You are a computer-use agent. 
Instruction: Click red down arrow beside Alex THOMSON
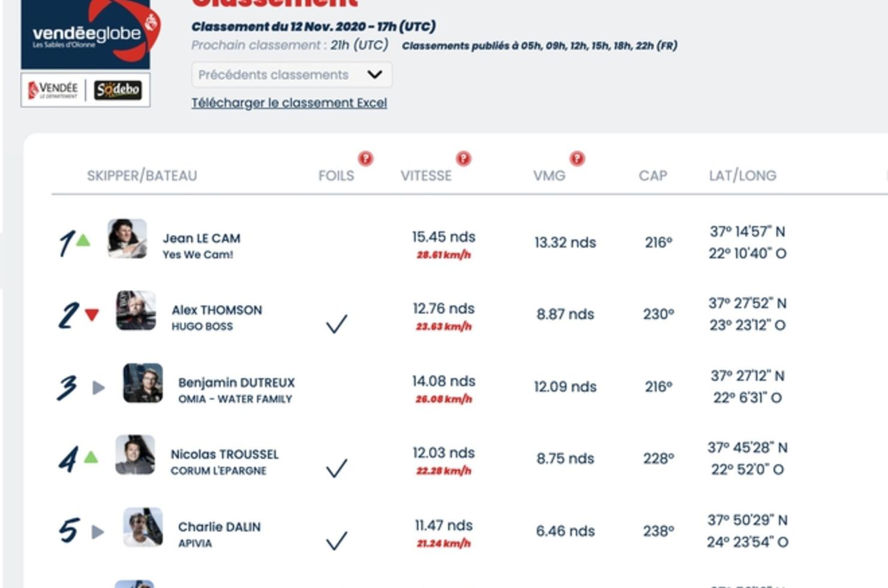91,314
